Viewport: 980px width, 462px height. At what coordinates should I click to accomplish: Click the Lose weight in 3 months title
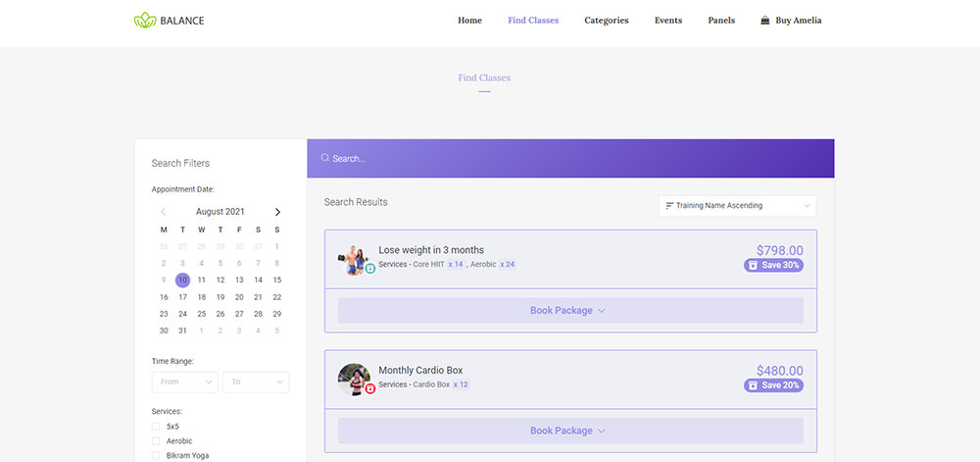[431, 250]
